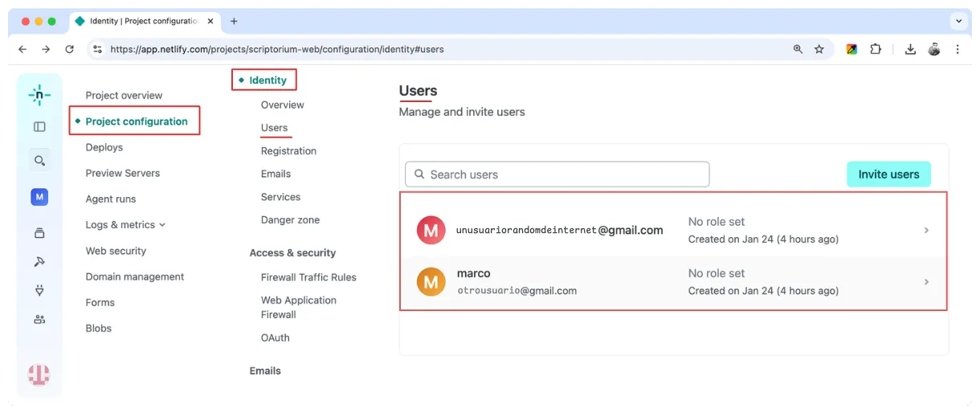Open search via the magnifier sidebar icon

[39, 161]
